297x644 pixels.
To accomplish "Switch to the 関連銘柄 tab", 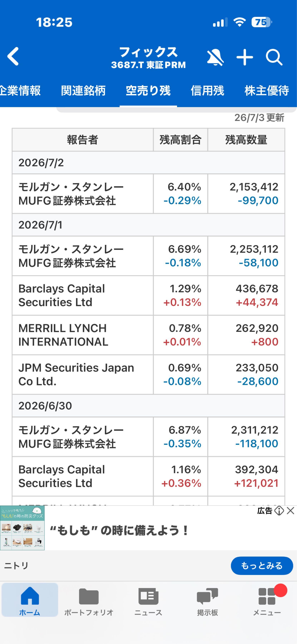I will (x=83, y=91).
